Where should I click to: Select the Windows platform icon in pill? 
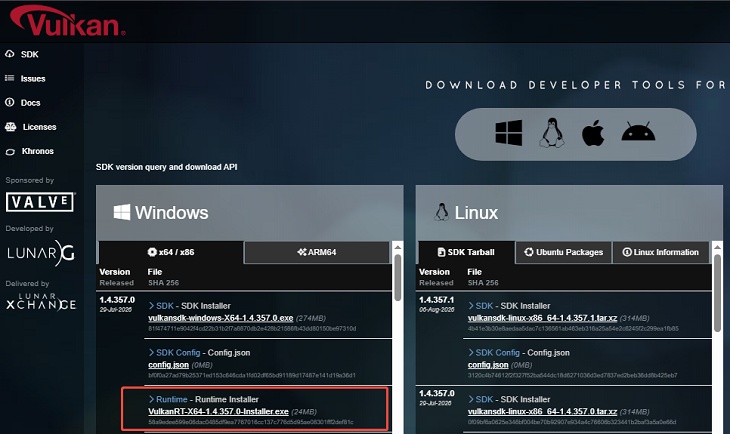click(x=508, y=133)
